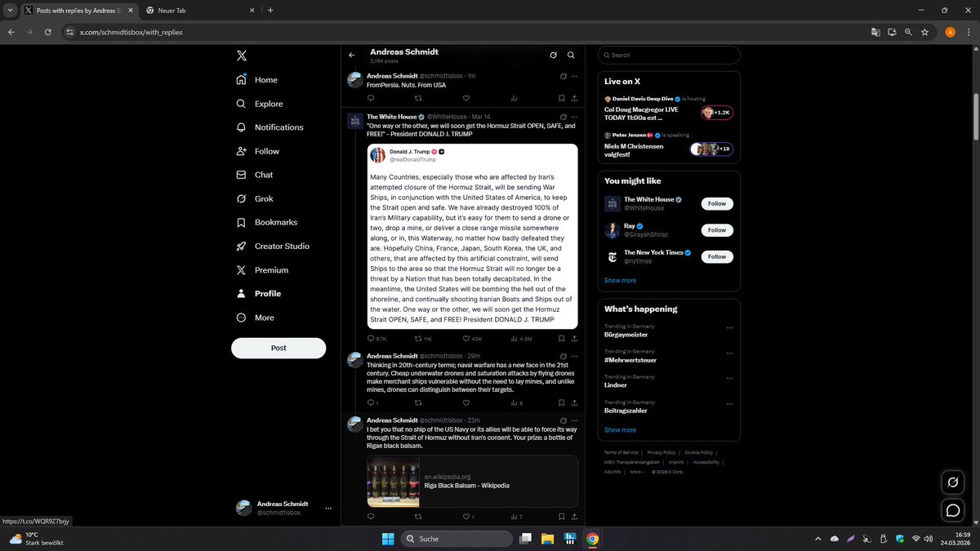Screen dimensions: 980x551
Task: Bookmark the "FromPersia. Nuts." post
Action: [x=561, y=98]
